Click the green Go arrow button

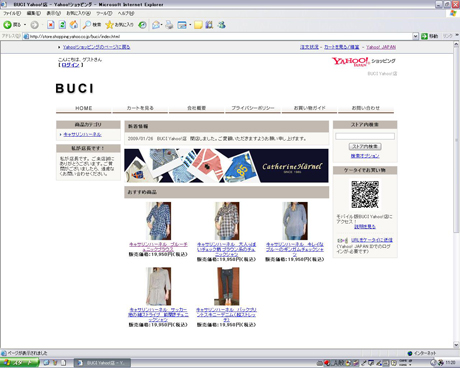[424, 36]
